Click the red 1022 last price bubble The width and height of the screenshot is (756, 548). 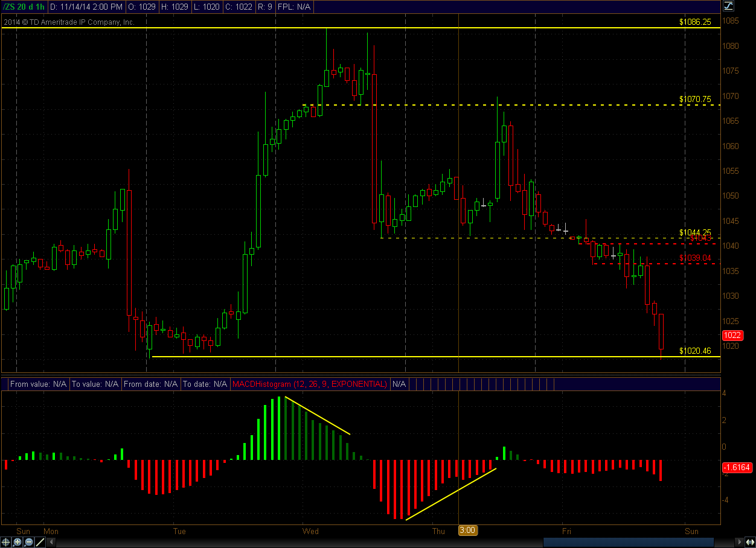pos(732,335)
